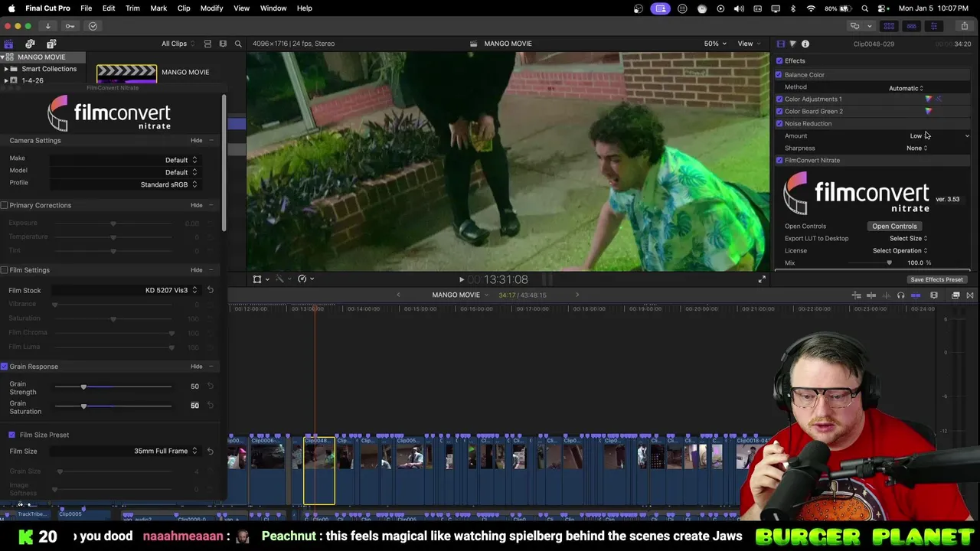Hide the Grain Response section

pos(197,367)
